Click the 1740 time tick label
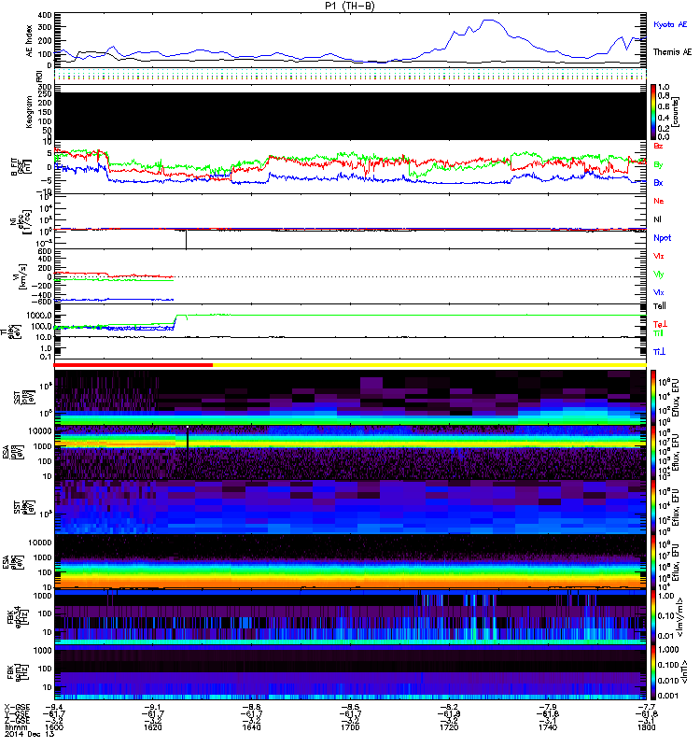Screen dimensions: 700x747 (548, 727)
